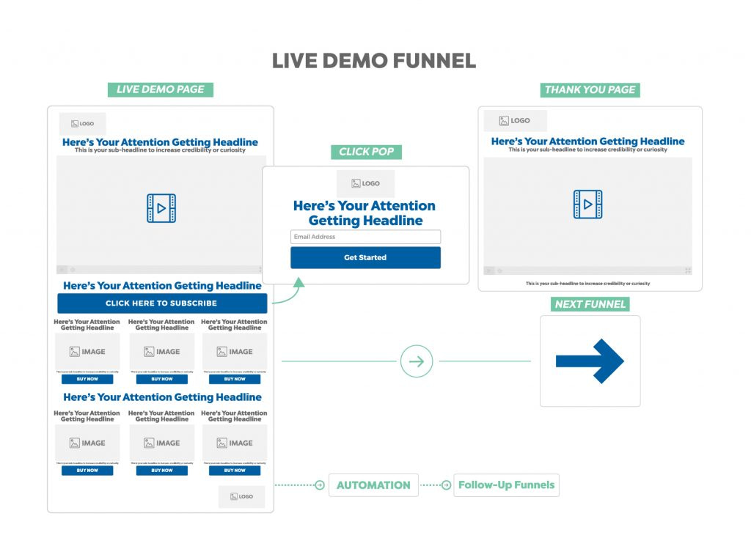751x560 pixels.
Task: Click the circled arrow between page and Next Funnel
Action: tap(417, 361)
